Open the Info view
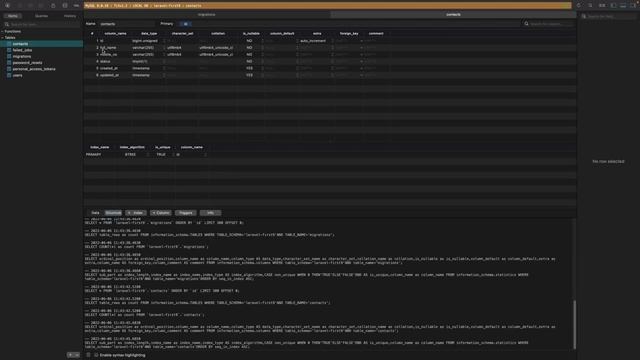Viewport: 640px width, 360px height. click(x=210, y=213)
